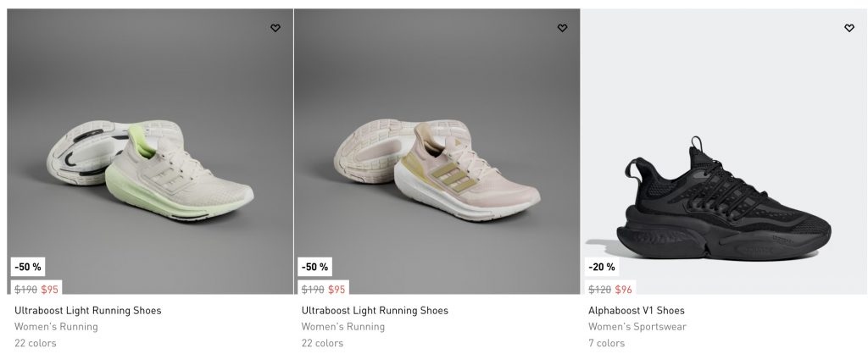The image size is (868, 354).
Task: Open the pink and gold Ultraboost shoe image
Action: [437, 161]
